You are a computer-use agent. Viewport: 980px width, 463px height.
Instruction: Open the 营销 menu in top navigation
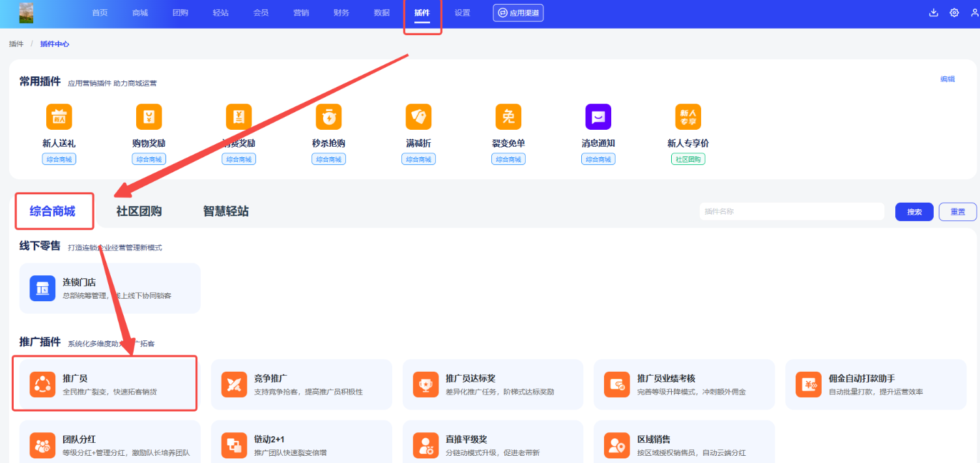[x=301, y=13]
